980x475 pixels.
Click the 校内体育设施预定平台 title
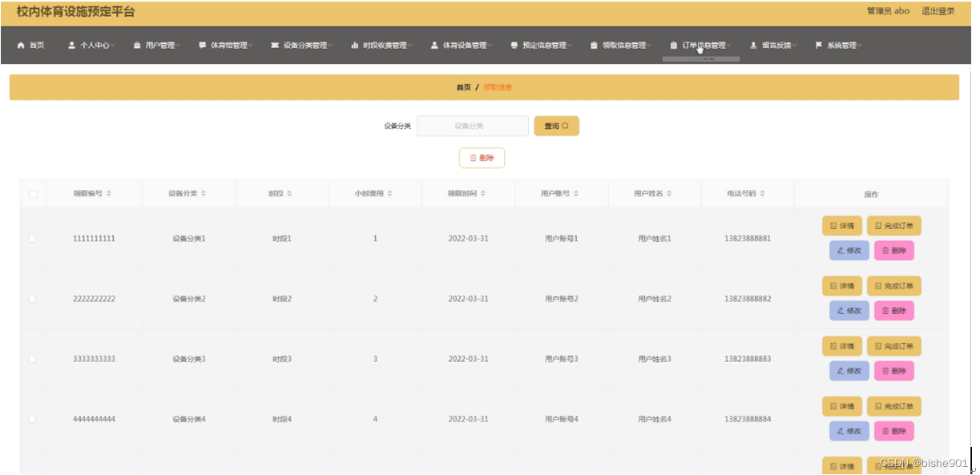(75, 12)
